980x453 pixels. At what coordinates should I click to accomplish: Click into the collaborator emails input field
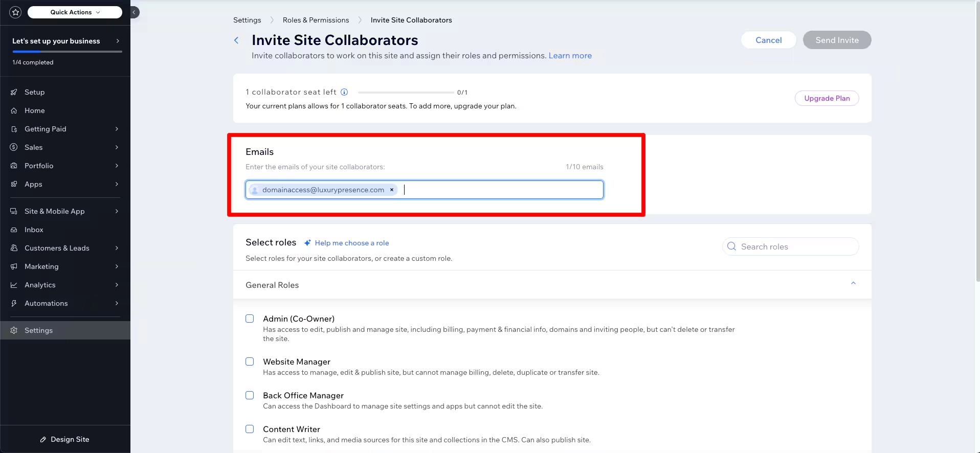coord(501,190)
